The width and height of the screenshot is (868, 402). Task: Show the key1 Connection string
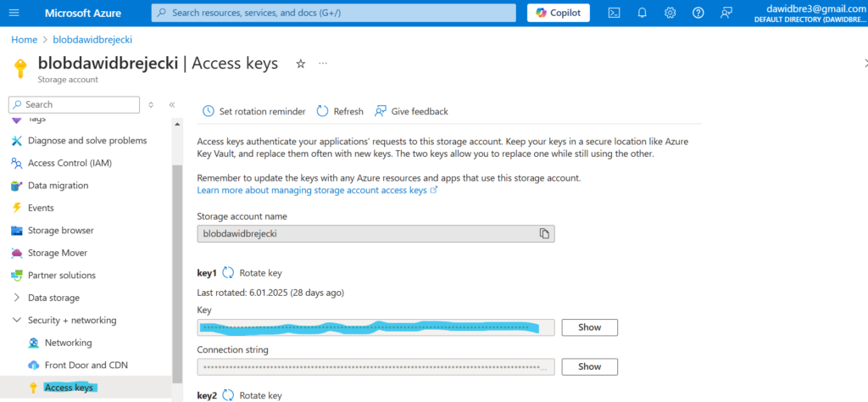tap(589, 366)
